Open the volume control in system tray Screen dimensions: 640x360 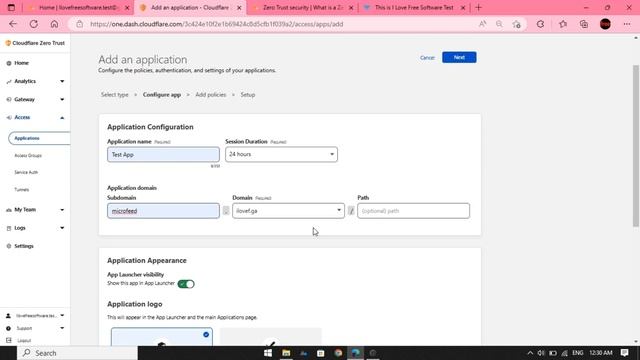pyautogui.click(x=541, y=353)
